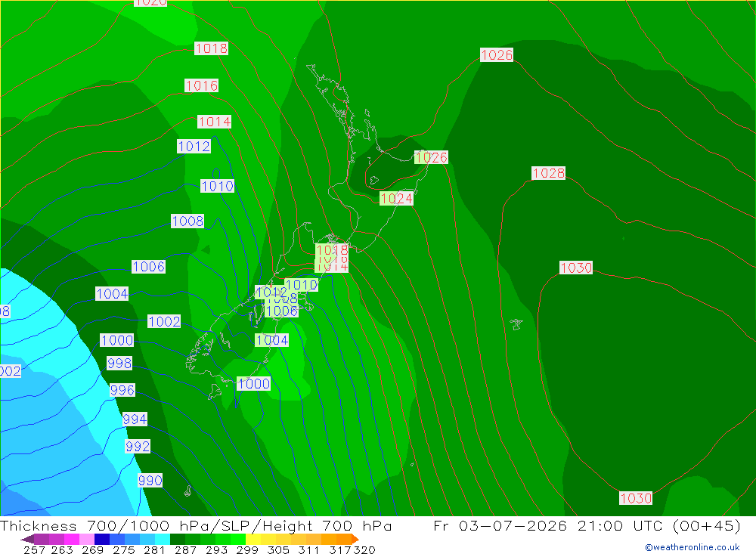Image resolution: width=756 pixels, height=554 pixels.
Task: Click the cyan legend swatch
Action: point(163,539)
